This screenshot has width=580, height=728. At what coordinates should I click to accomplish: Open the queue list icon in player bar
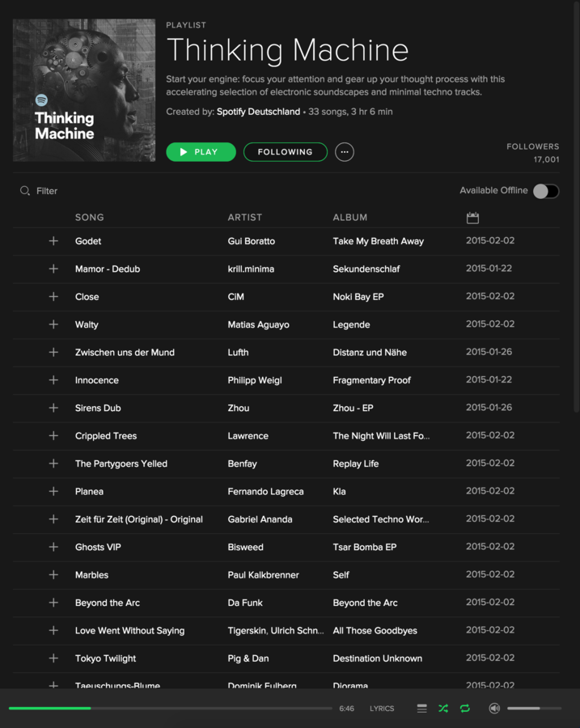421,708
